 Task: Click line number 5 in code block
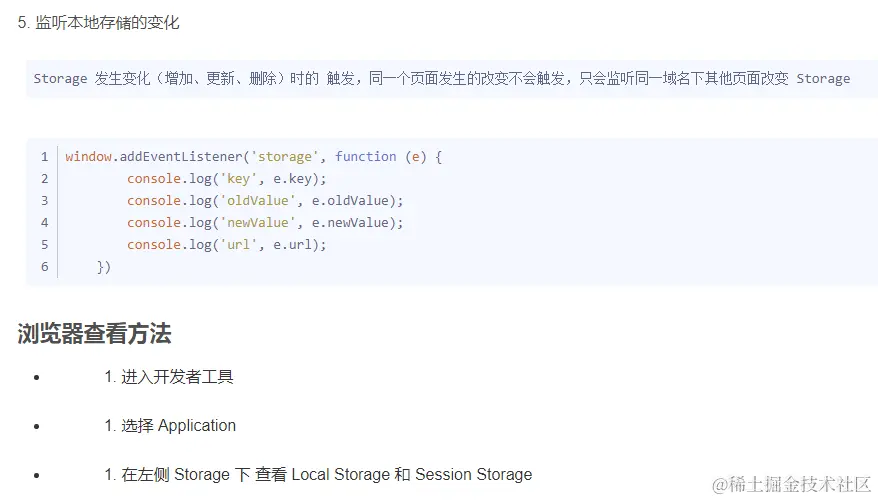tap(44, 245)
